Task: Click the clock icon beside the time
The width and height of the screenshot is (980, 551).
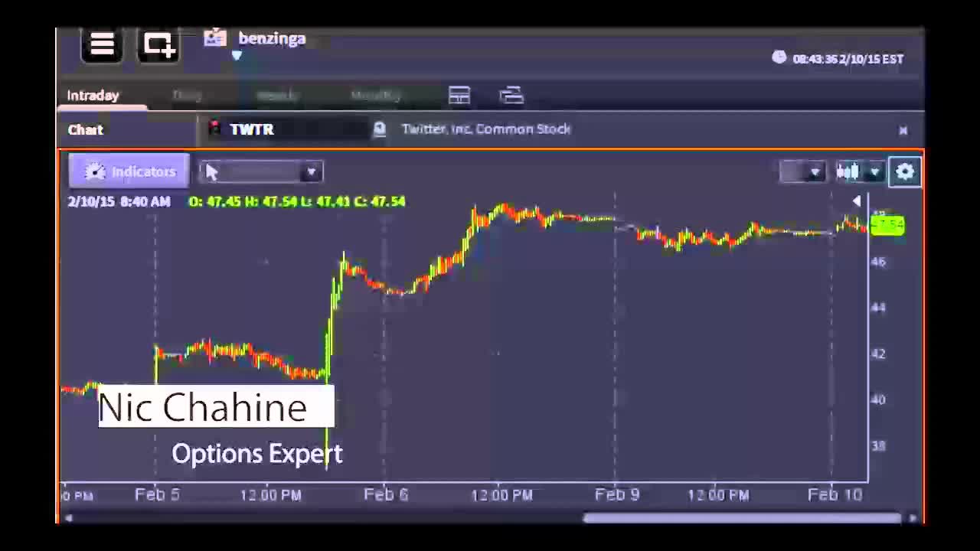Action: (779, 57)
